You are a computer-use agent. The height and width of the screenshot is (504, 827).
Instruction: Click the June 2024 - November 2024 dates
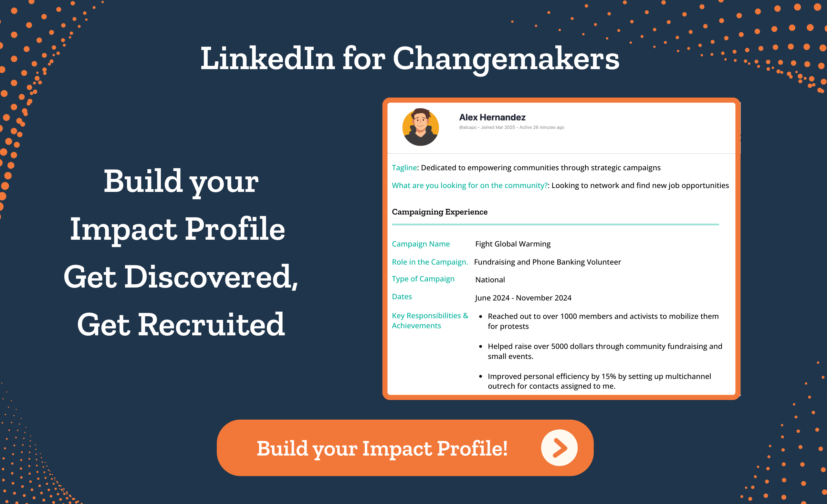coord(523,298)
